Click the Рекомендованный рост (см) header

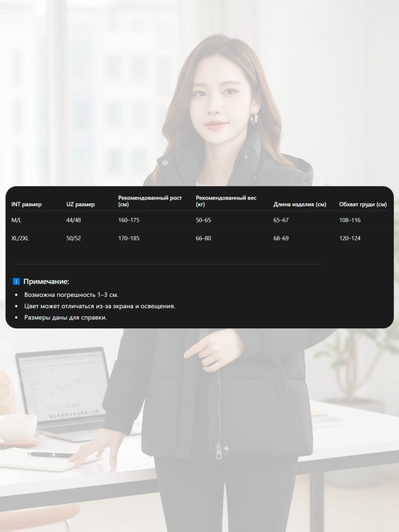click(150, 201)
